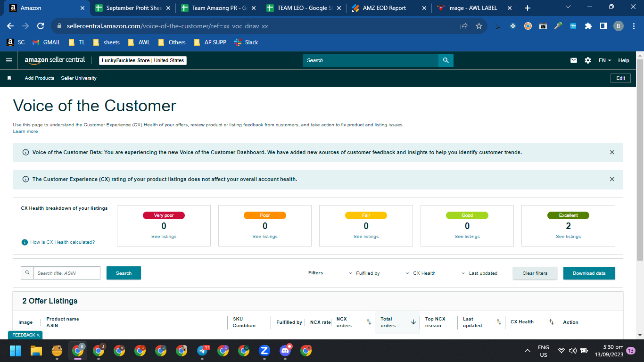Image resolution: width=644 pixels, height=362 pixels.
Task: Open the CX Health filter dropdown
Action: click(421, 273)
